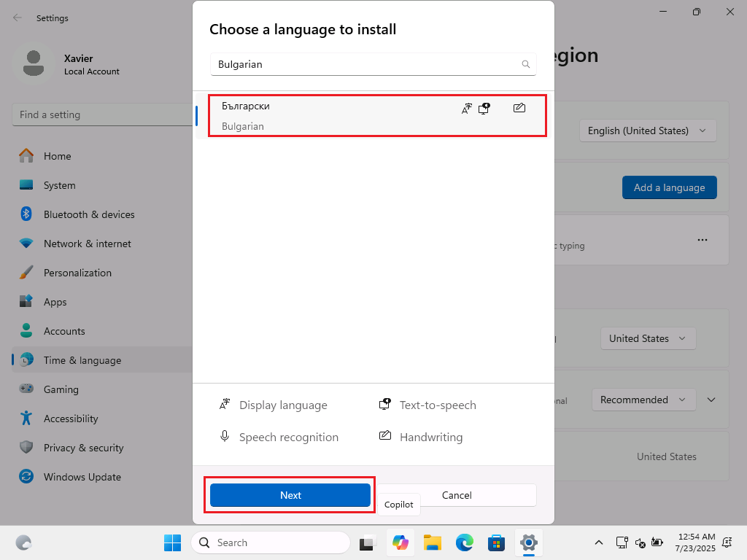Screen dimensions: 747x560
Task: Cancel the language install dialog
Action: (x=457, y=495)
